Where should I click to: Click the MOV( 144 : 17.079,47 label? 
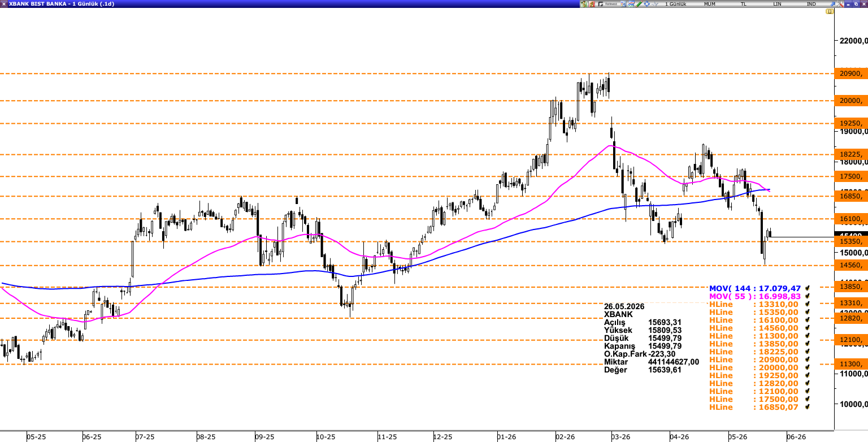(x=755, y=288)
